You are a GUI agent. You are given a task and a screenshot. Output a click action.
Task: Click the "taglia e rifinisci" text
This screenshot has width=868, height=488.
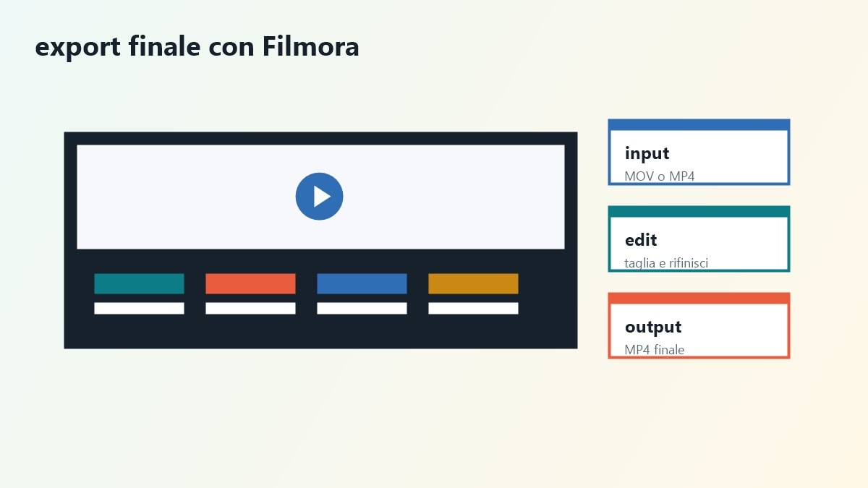666,263
